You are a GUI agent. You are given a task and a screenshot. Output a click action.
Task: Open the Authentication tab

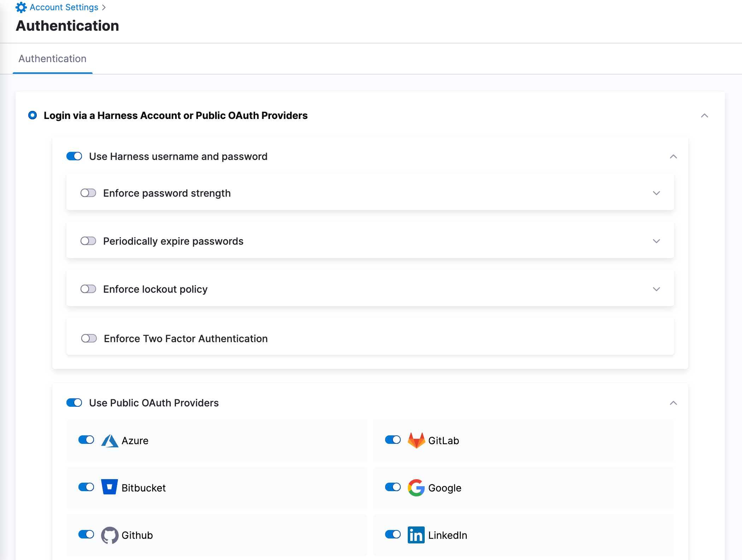(52, 59)
